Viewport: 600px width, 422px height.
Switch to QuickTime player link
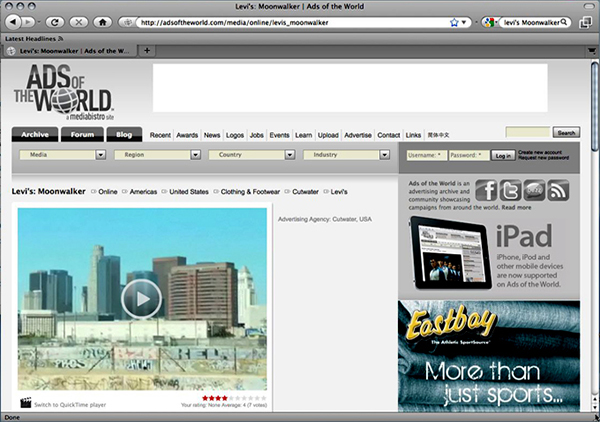pyautogui.click(x=70, y=404)
